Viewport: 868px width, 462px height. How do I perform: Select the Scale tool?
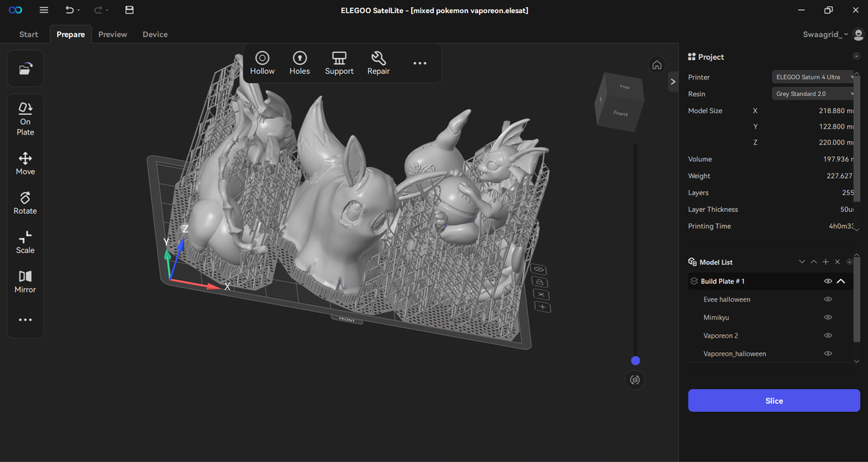coord(25,242)
